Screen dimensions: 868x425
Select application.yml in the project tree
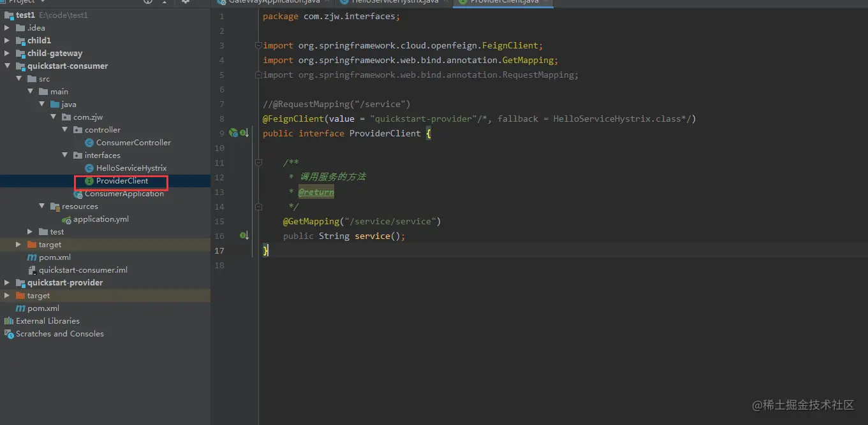101,219
